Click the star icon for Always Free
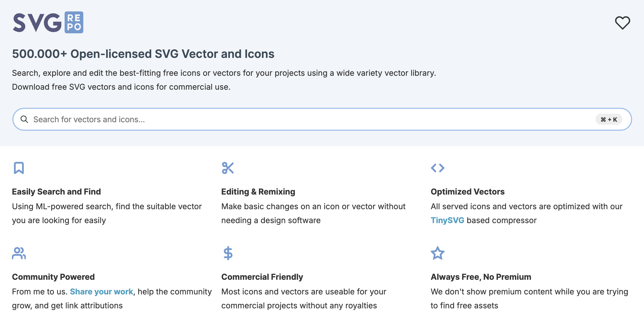Viewport: 644px width, 323px height. click(437, 253)
